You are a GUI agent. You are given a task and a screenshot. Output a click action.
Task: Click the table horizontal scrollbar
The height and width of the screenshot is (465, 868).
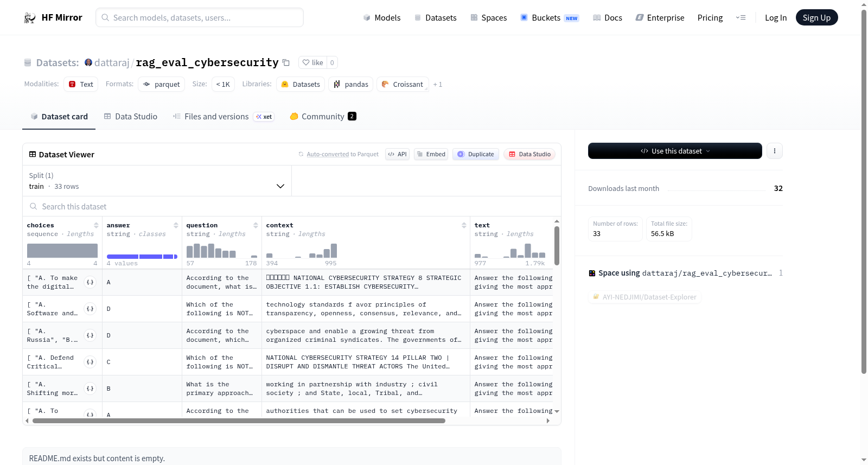239,421
